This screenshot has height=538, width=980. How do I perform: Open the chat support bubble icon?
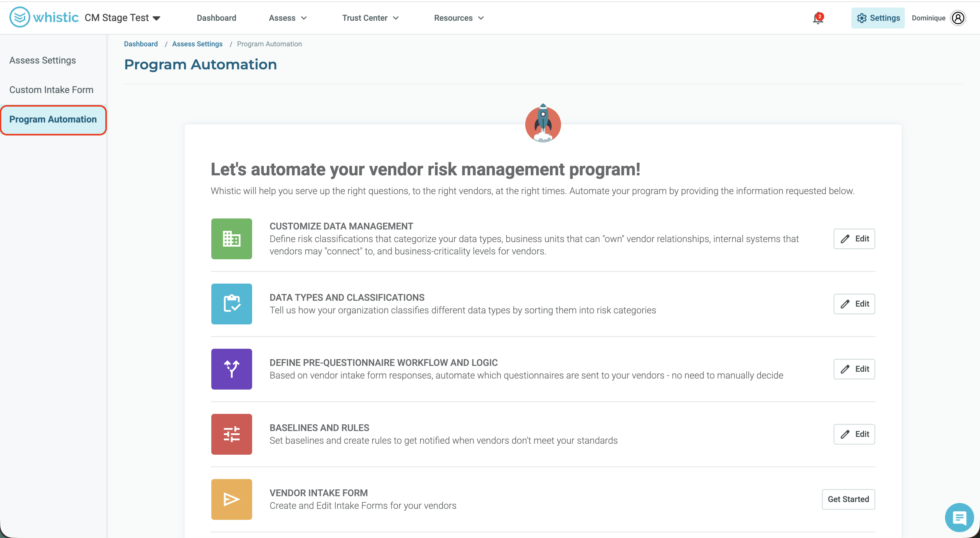(959, 518)
